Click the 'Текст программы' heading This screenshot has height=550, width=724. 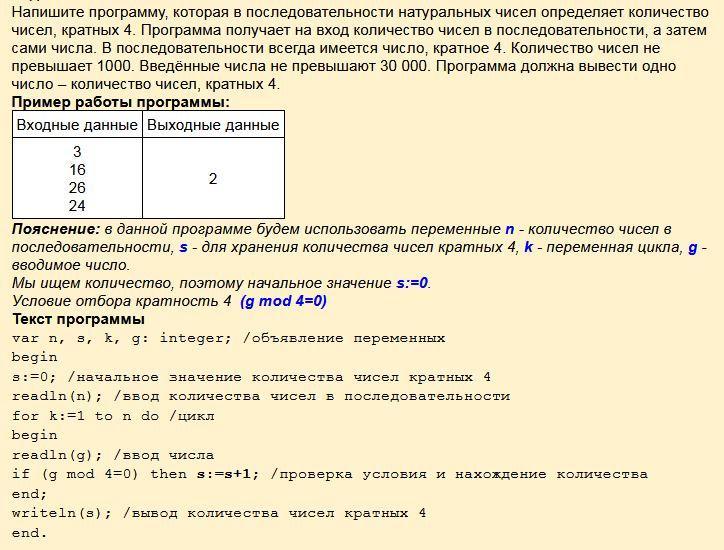(x=78, y=319)
